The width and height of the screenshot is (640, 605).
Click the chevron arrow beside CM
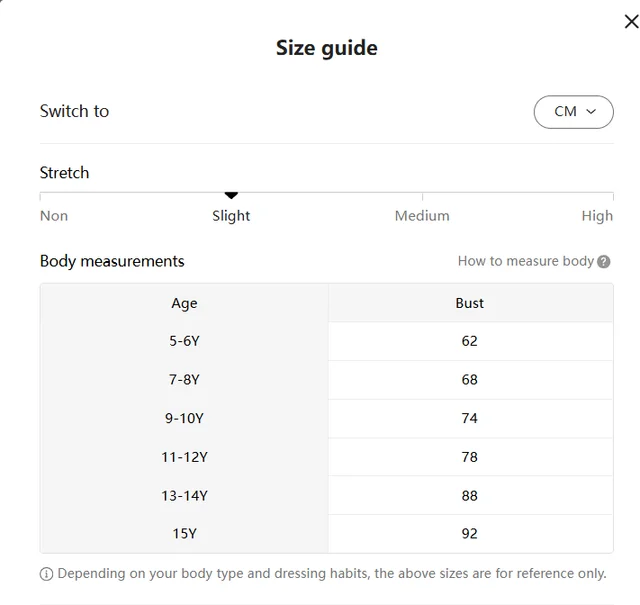[x=591, y=111]
